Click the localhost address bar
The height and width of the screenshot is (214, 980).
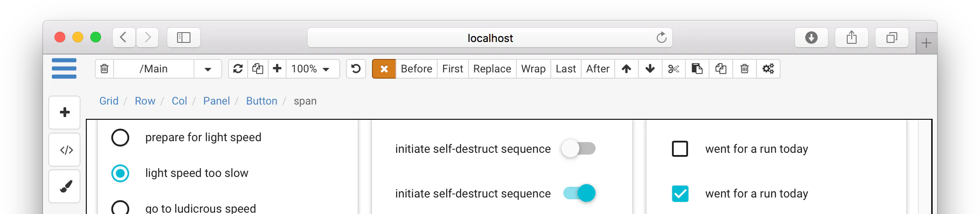pos(490,38)
